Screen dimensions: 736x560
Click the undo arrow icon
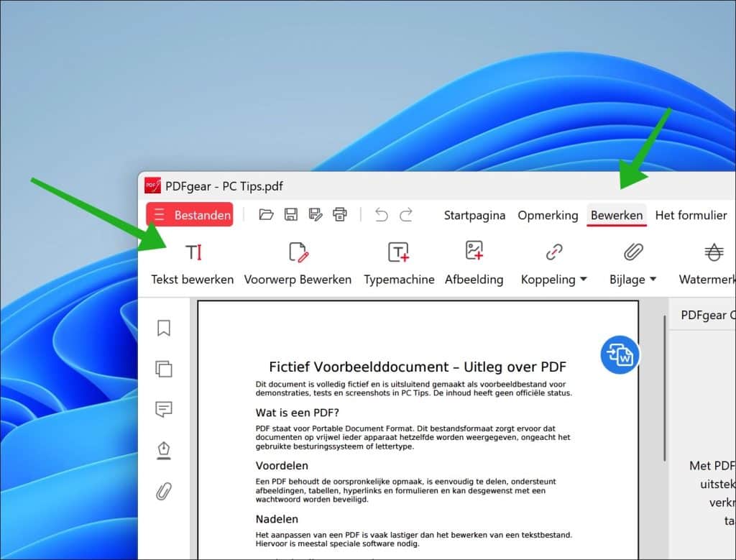[381, 215]
